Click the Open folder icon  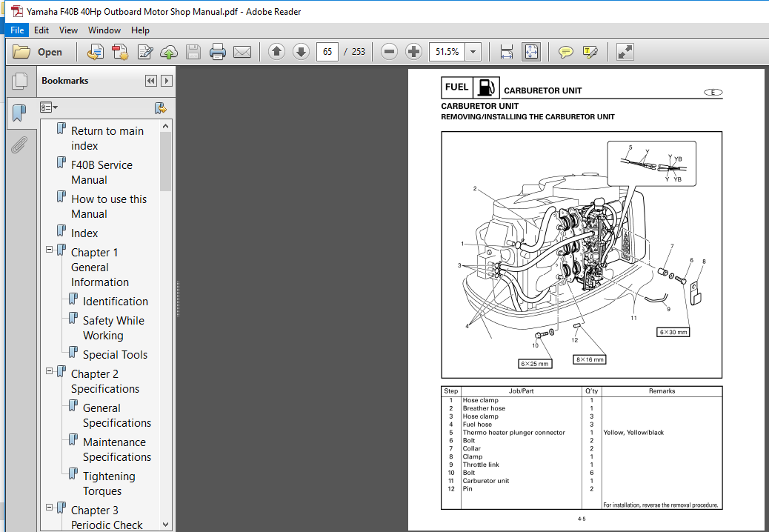pyautogui.click(x=21, y=51)
